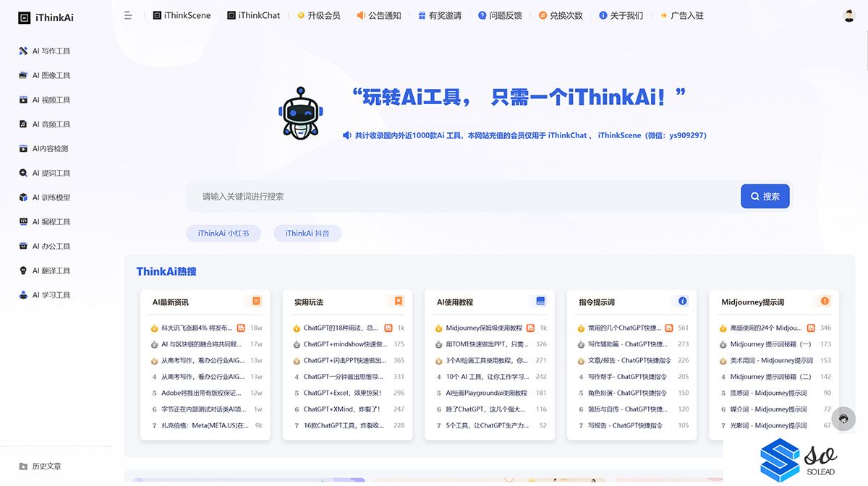Open 写作辅助篇 - ChatGPT快捷 entry
The image size is (868, 486).
tap(628, 344)
